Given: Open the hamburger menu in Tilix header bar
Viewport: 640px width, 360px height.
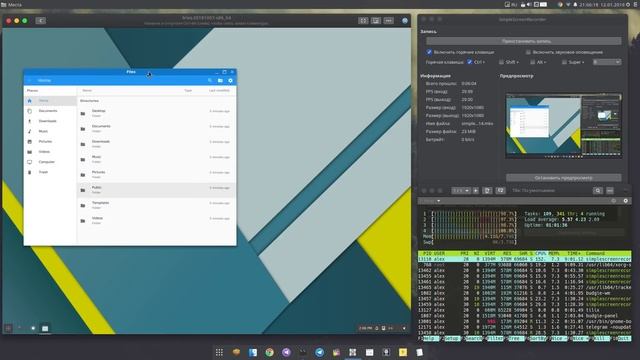Looking at the screenshot, I should click(610, 191).
